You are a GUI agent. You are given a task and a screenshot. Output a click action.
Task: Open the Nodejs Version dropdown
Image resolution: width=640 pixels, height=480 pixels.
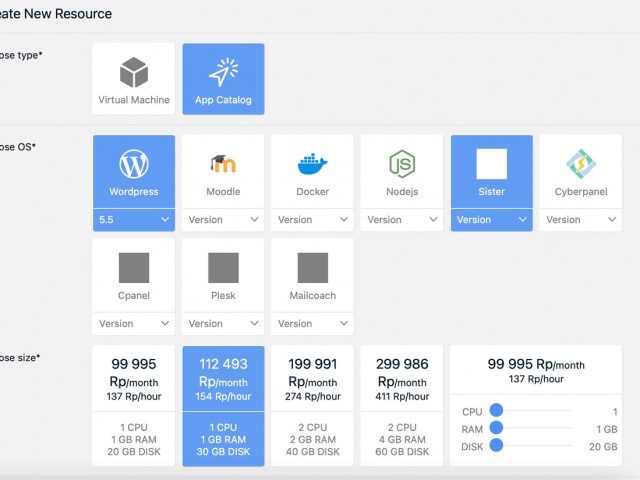(x=402, y=219)
